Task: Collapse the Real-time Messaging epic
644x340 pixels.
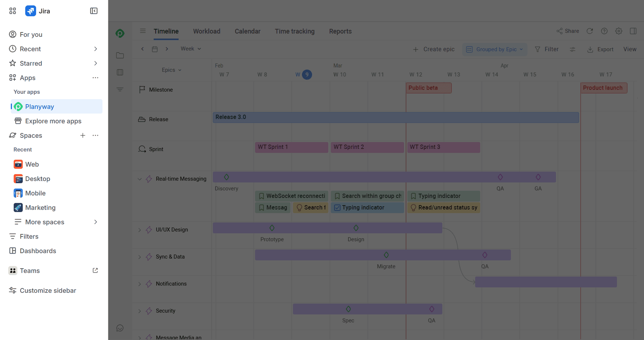Action: (x=140, y=179)
